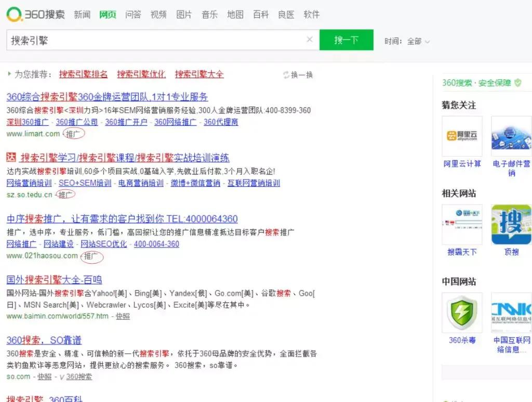This screenshot has height=402, width=532.
Task: Open the 360杀毒 caption link
Action: point(462,340)
